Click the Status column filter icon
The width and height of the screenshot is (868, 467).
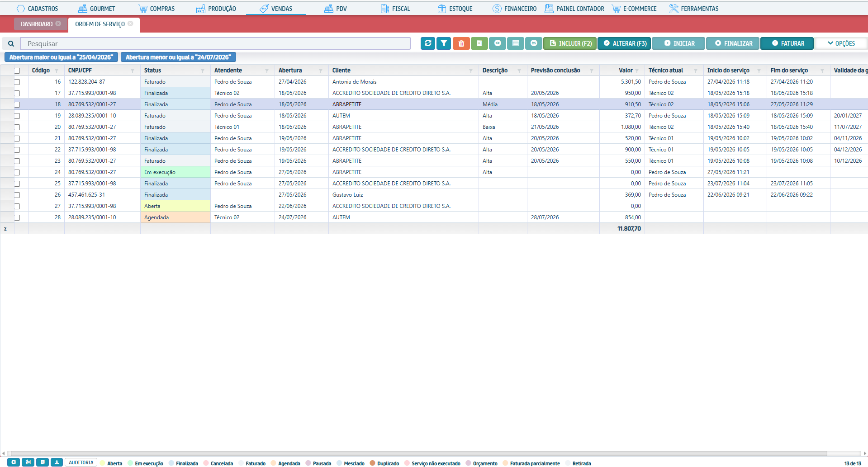[203, 71]
